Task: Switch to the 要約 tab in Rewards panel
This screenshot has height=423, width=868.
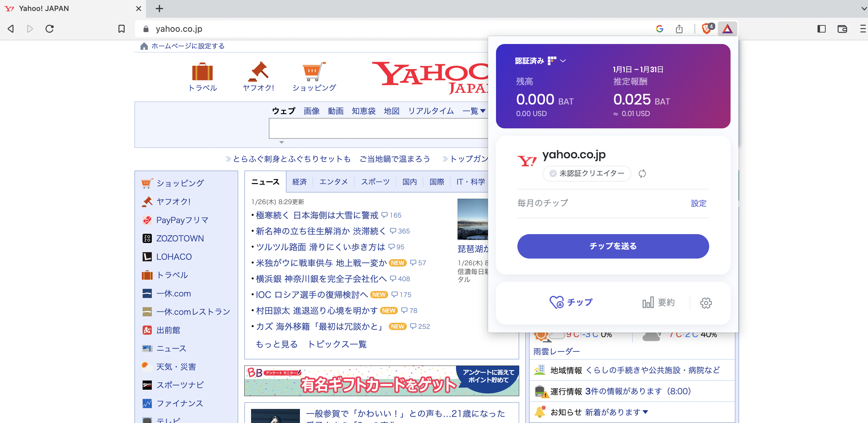Action: (x=658, y=302)
